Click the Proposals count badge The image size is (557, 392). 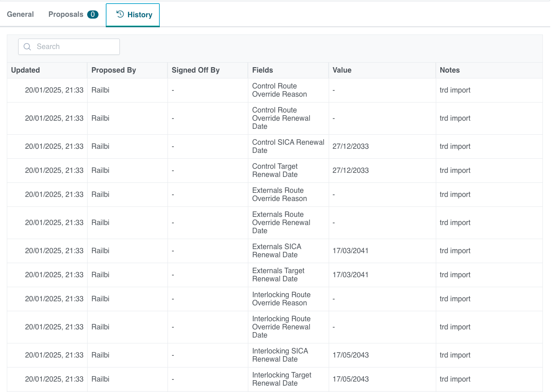93,15
